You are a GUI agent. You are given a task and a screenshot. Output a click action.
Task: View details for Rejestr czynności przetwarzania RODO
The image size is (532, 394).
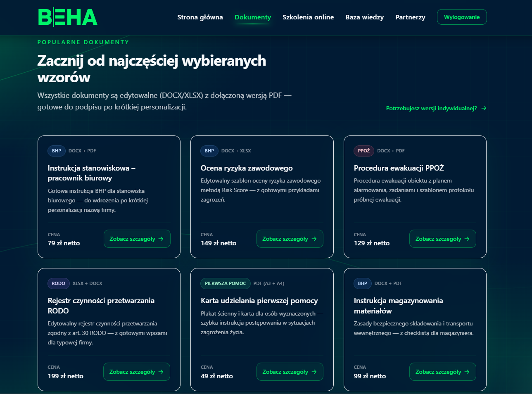click(137, 372)
